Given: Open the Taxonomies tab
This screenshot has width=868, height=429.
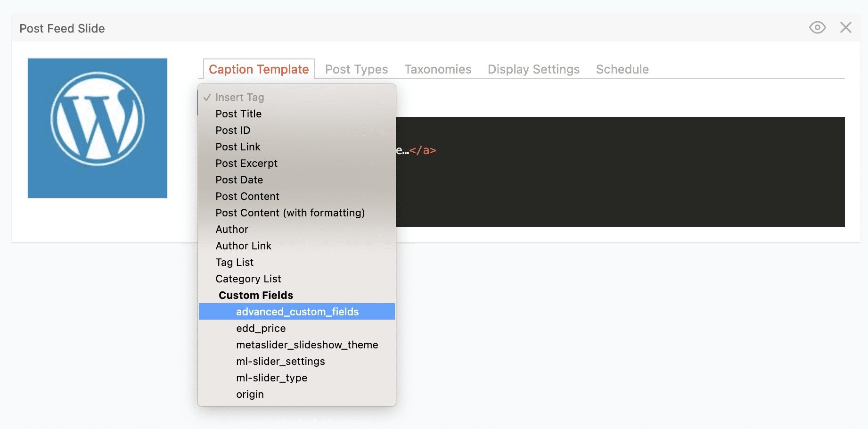Looking at the screenshot, I should 438,69.
